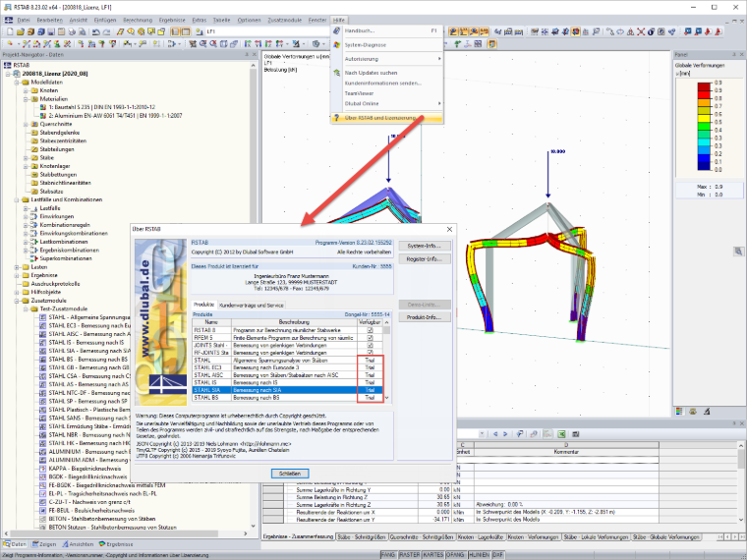Click the System-Info button
This screenshot has width=747, height=560.
[x=424, y=247]
